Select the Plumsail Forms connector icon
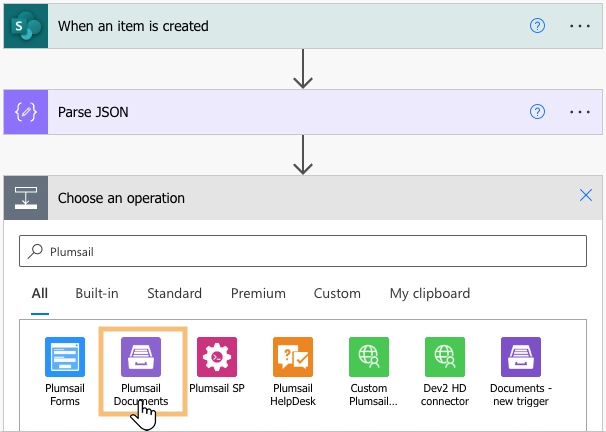606x432 pixels. pos(65,357)
